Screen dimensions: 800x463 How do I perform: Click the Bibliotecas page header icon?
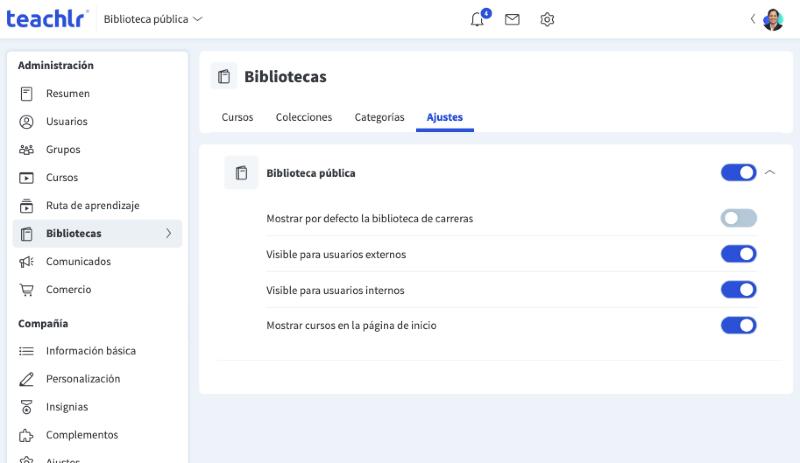[x=224, y=77]
